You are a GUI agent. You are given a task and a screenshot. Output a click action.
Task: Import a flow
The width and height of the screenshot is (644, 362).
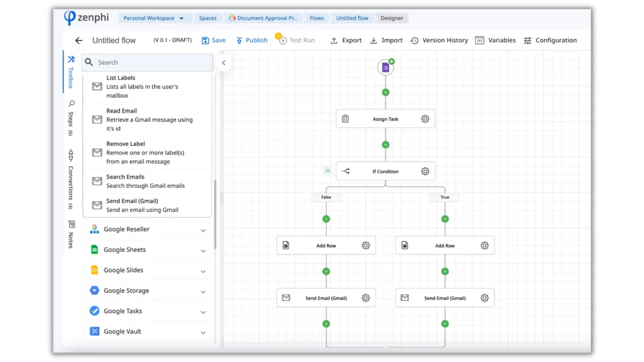[386, 40]
